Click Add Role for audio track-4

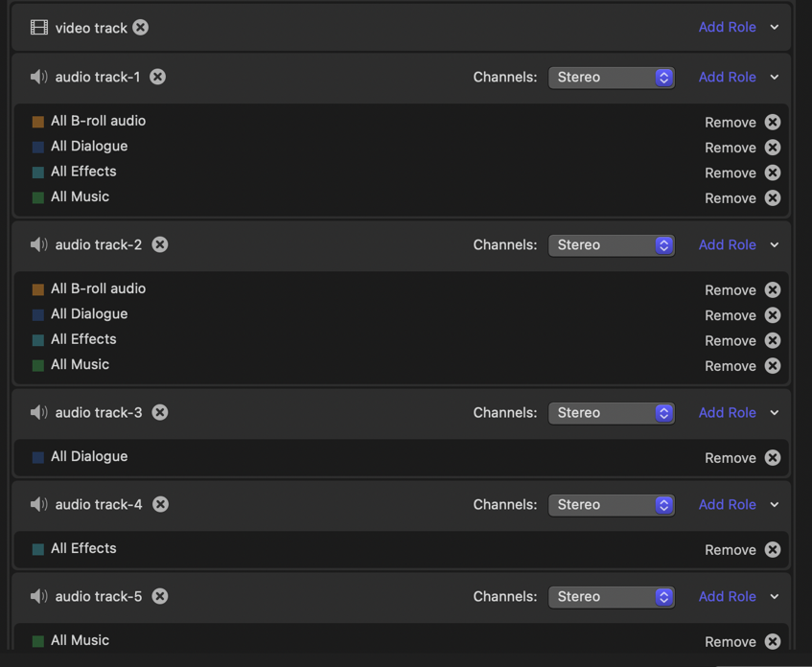click(x=727, y=505)
